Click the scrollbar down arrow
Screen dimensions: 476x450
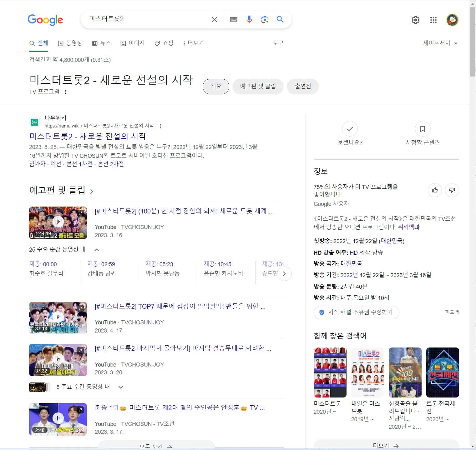(x=473, y=447)
